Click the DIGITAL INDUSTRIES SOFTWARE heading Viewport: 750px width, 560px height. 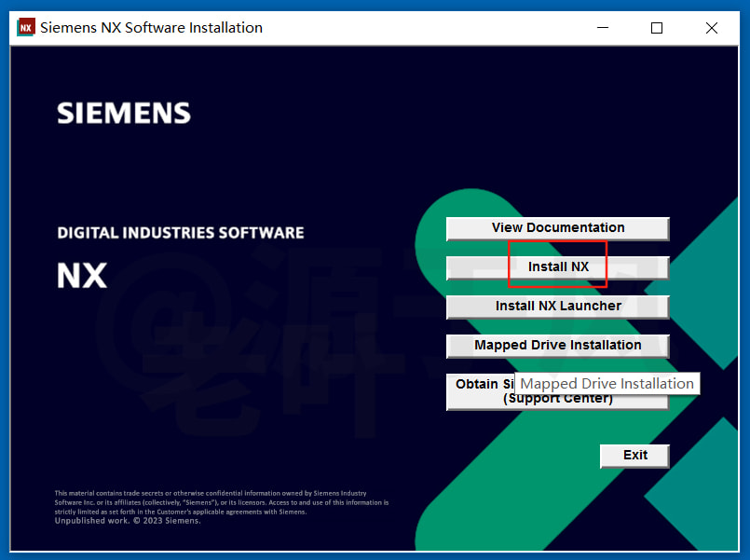181,232
